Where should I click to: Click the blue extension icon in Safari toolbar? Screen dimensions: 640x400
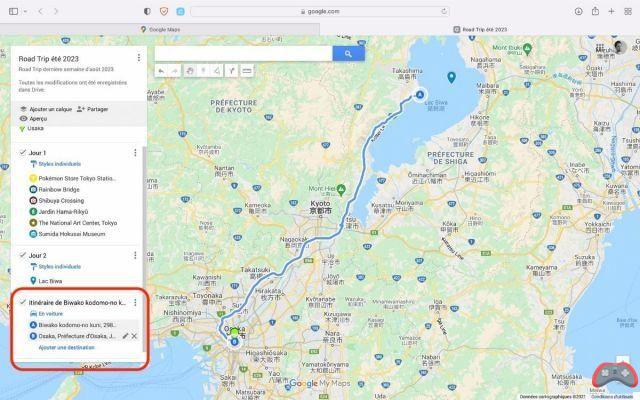pyautogui.click(x=180, y=11)
